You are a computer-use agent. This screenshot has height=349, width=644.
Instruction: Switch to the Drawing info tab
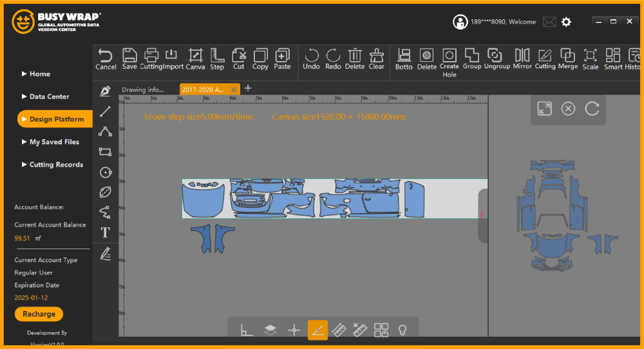[x=142, y=90]
